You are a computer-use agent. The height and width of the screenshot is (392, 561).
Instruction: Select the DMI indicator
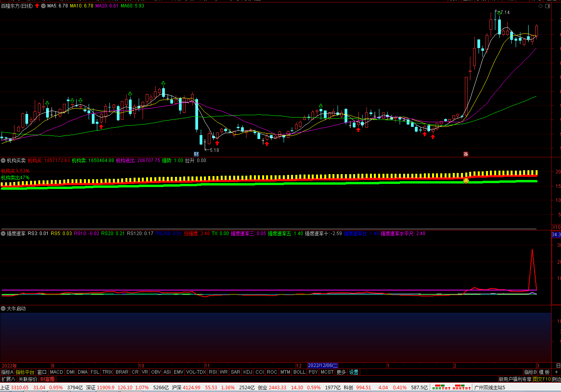pos(70,372)
